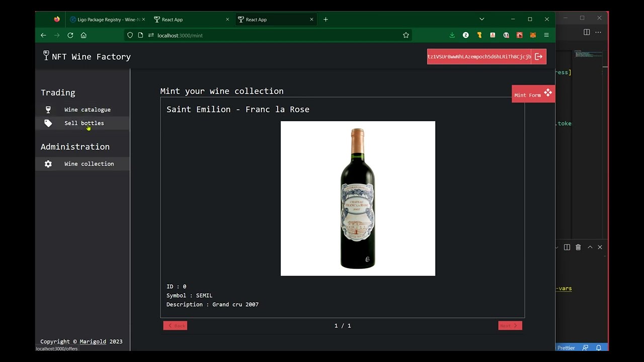Image resolution: width=644 pixels, height=362 pixels.
Task: Click the wine glass icon beside Wine catalogue
Action: point(48,110)
